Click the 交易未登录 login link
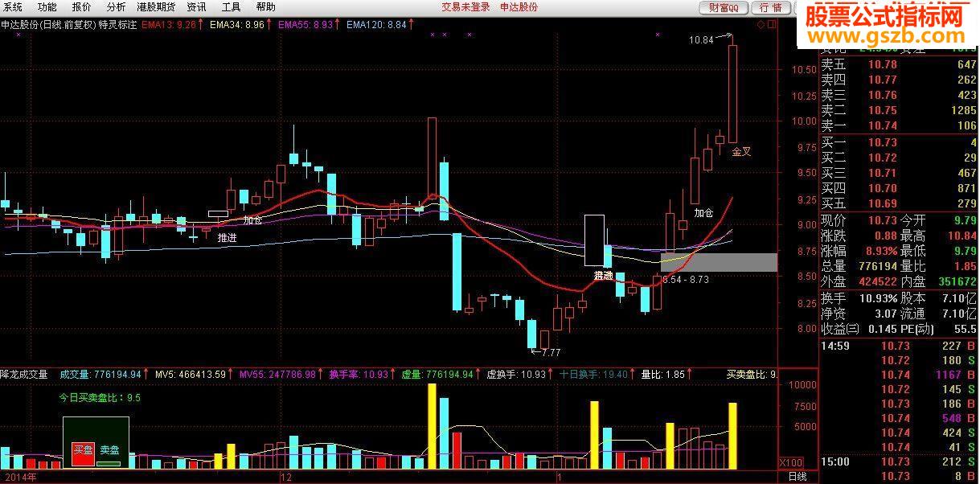Image resolution: width=980 pixels, height=484 pixels. click(x=465, y=7)
